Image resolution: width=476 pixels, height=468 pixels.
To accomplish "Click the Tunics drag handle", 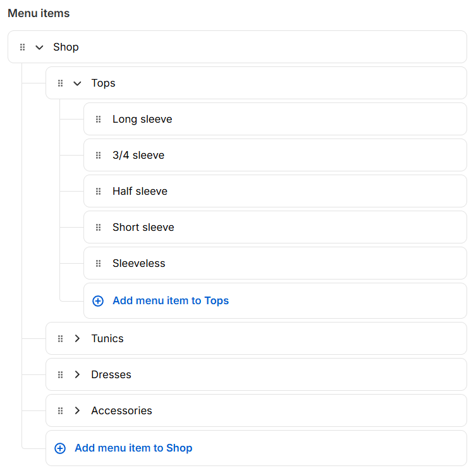I will coord(61,339).
